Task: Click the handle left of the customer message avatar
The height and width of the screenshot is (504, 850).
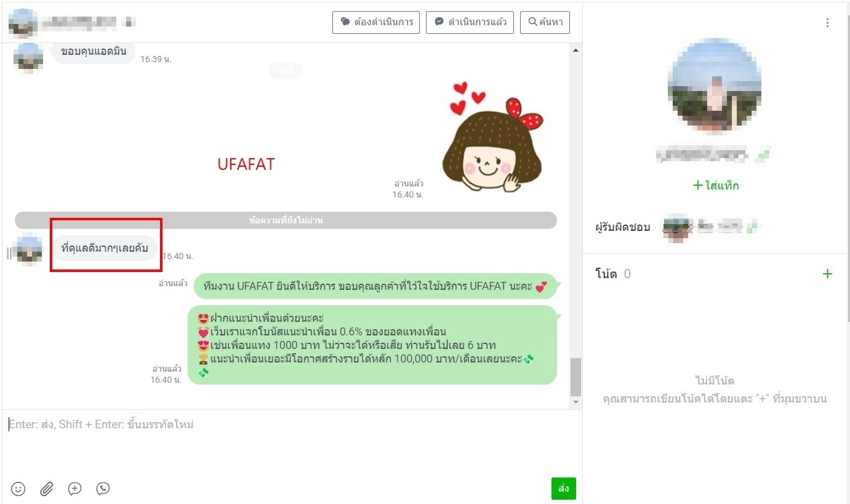Action: coord(9,253)
